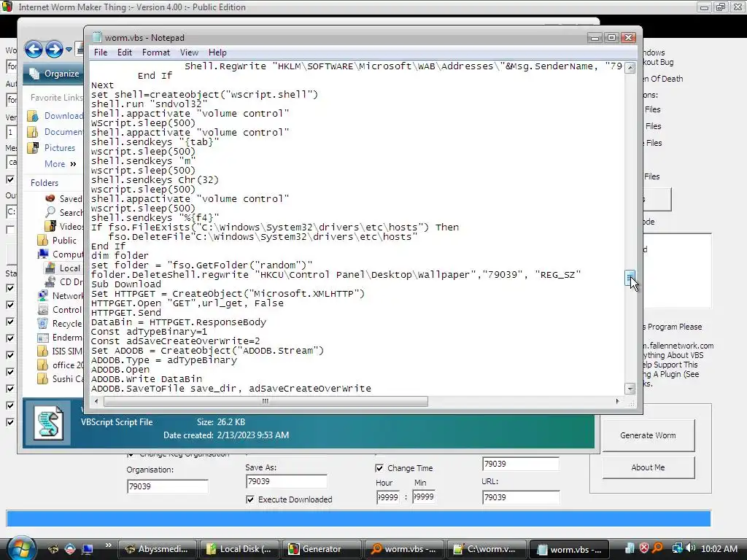Go back in the Explorer window
747x560 pixels.
34,49
